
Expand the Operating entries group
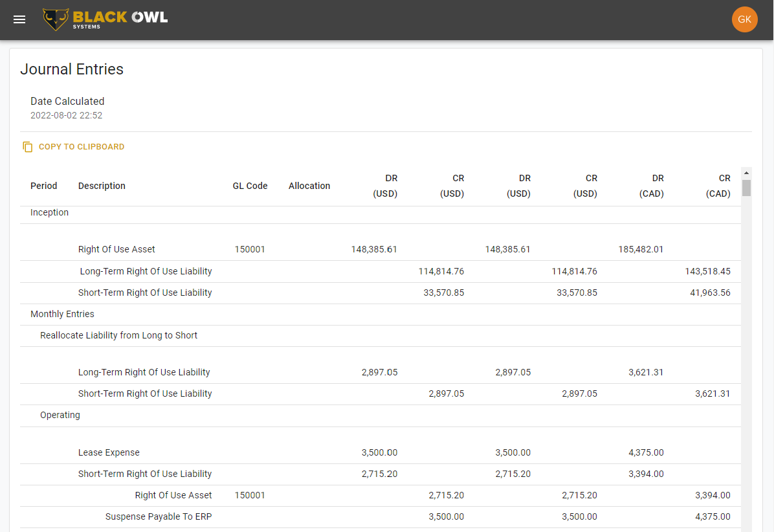point(60,415)
